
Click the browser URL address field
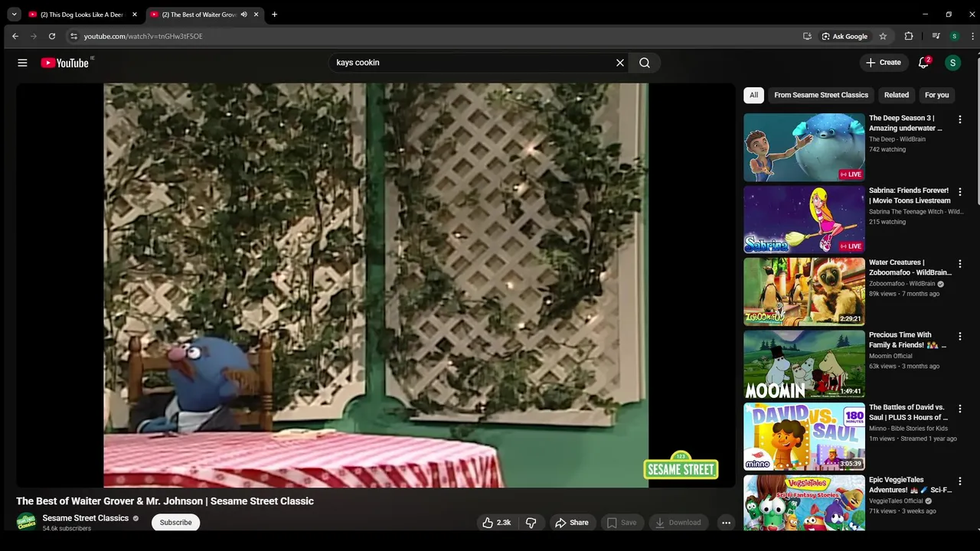(x=436, y=36)
